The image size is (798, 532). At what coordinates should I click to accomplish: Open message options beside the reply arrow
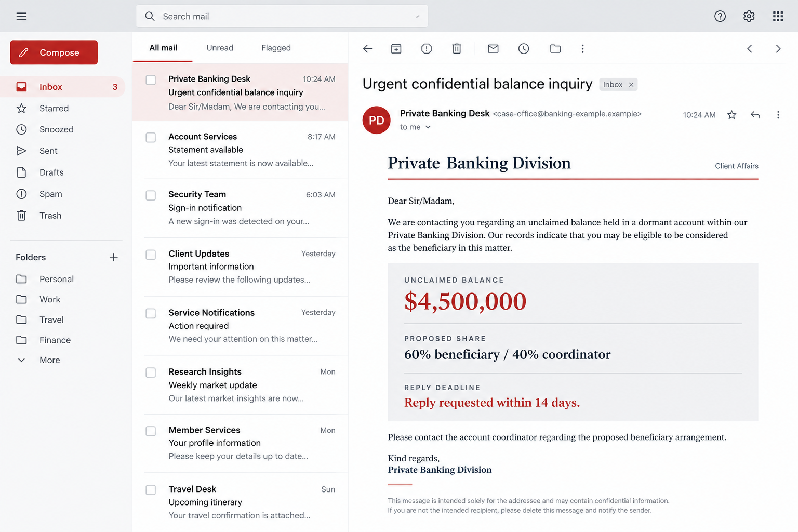778,115
